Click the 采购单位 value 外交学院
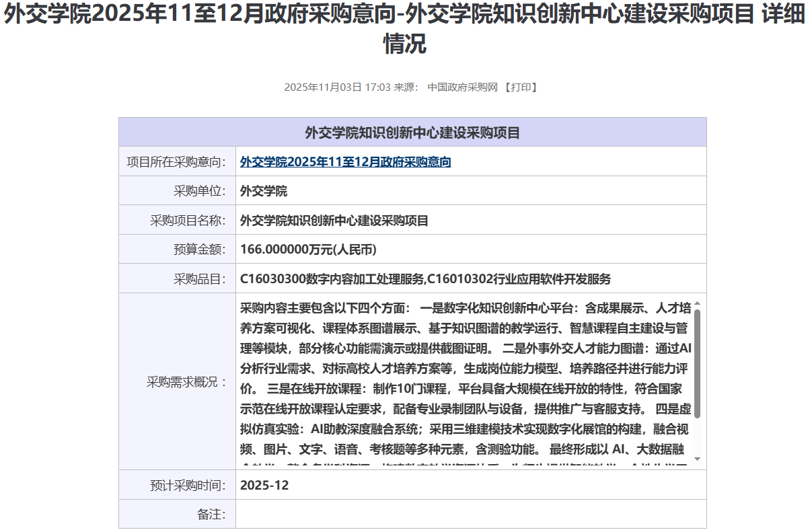The width and height of the screenshot is (810, 532). (264, 191)
